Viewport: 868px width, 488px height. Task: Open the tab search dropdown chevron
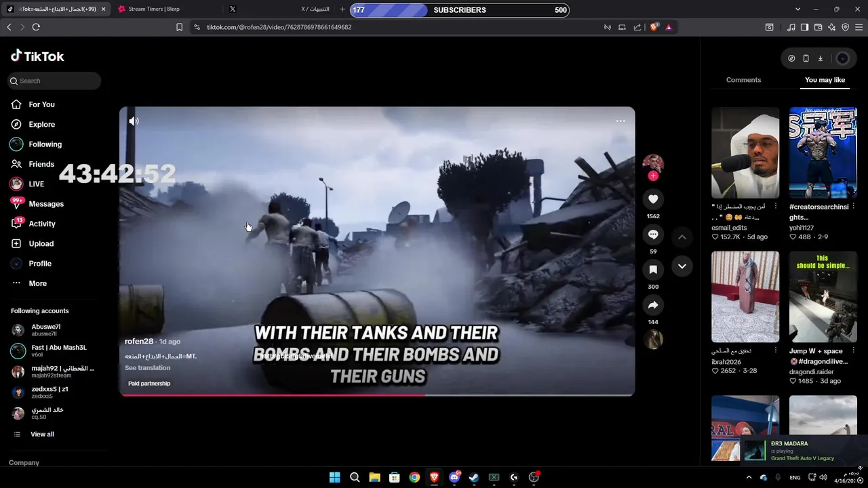coord(797,9)
